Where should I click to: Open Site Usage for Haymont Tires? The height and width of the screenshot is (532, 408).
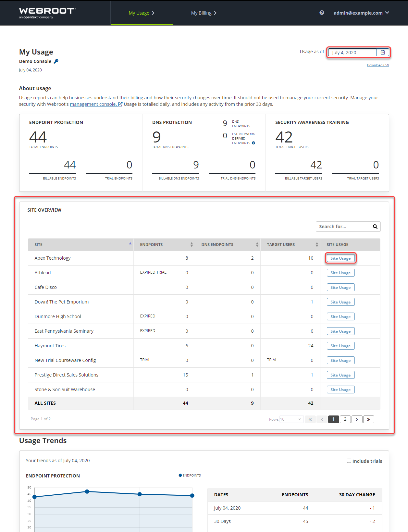[340, 346]
